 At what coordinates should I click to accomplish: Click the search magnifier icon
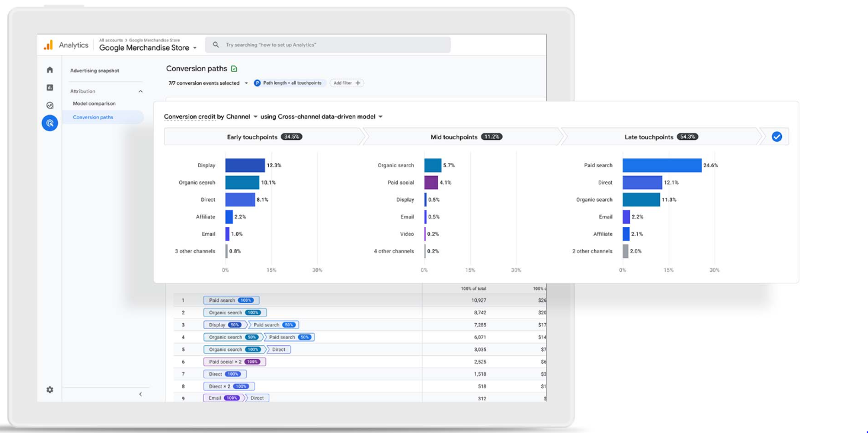pos(215,45)
